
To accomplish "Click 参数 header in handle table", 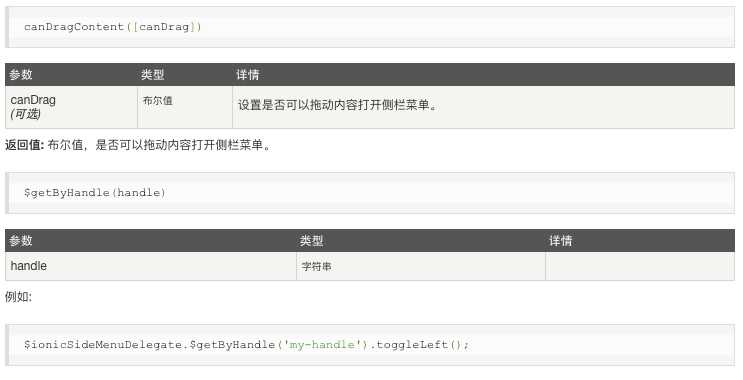I will (21, 240).
